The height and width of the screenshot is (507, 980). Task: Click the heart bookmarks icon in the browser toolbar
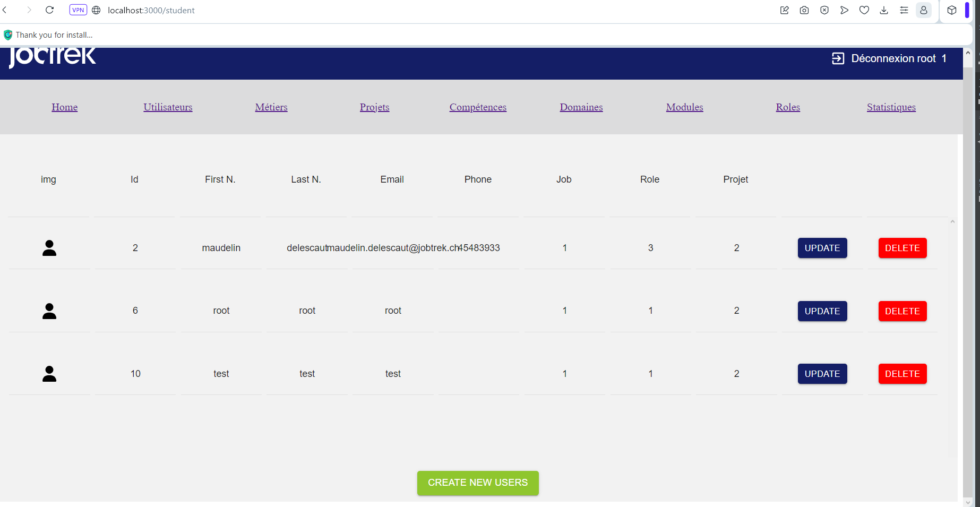(864, 10)
